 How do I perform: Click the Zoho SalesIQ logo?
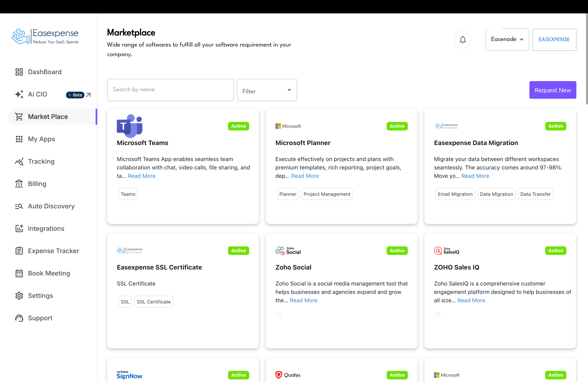pos(447,251)
